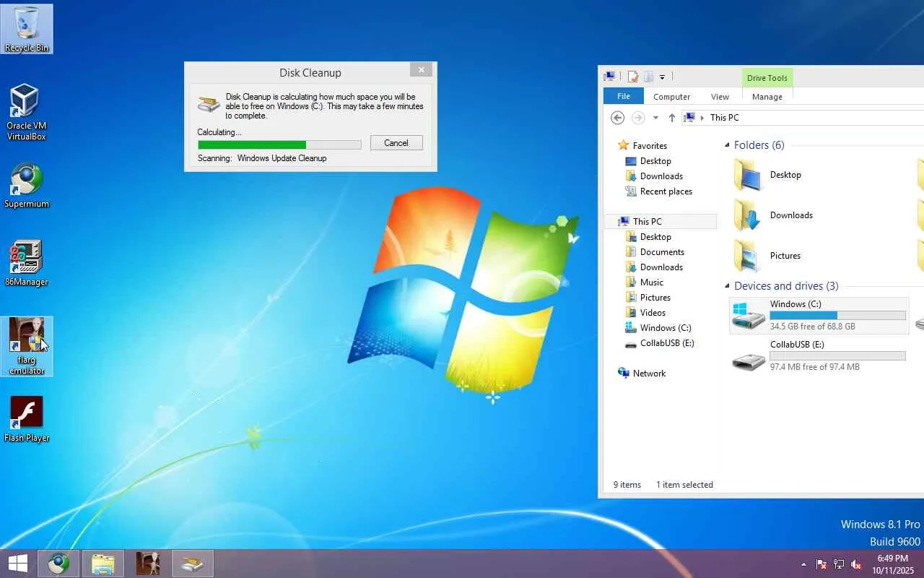Switch to Supermium on the taskbar

tap(58, 563)
